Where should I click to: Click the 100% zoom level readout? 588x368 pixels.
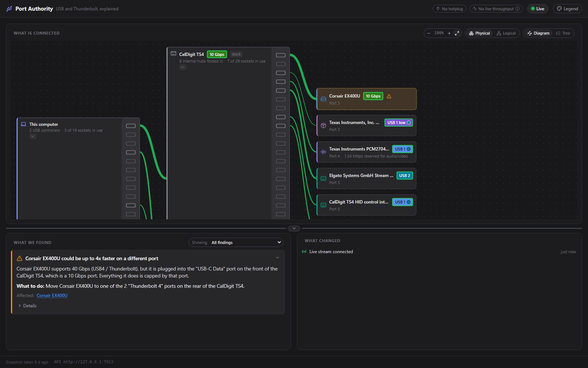439,33
